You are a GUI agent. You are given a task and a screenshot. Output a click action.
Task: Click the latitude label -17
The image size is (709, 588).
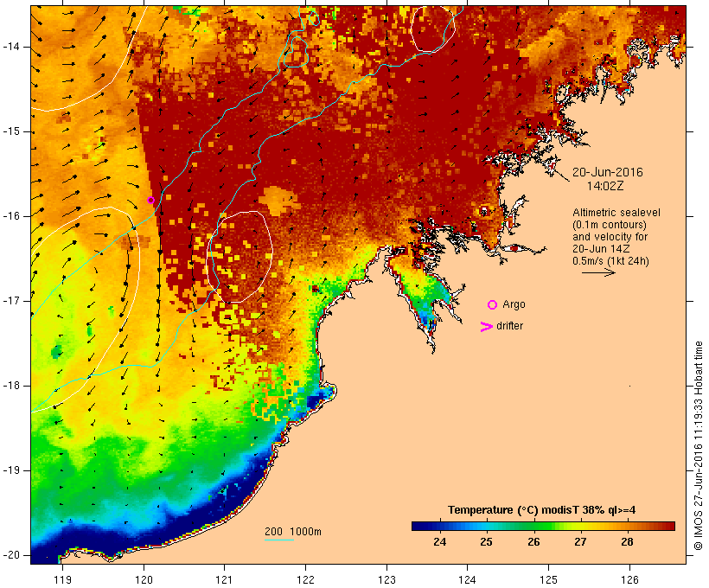10,301
